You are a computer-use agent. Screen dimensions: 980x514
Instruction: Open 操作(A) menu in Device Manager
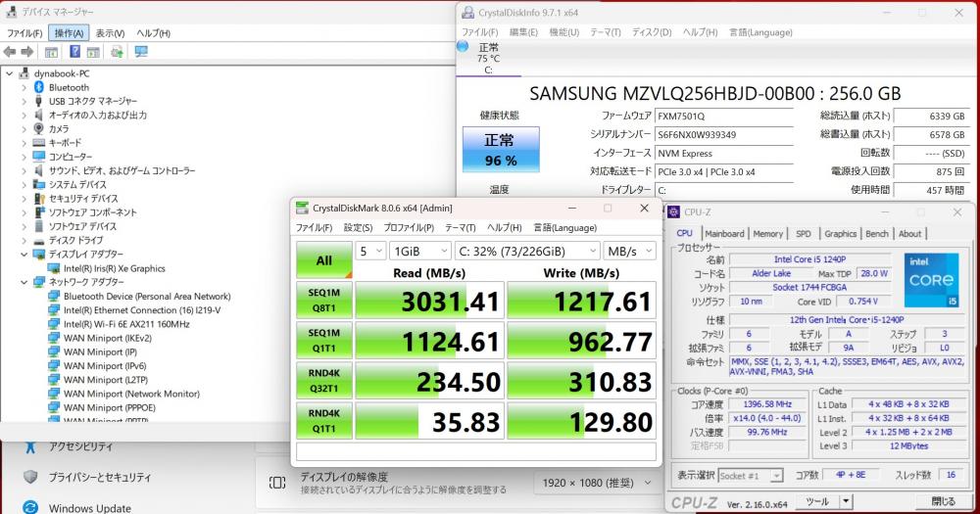(69, 33)
